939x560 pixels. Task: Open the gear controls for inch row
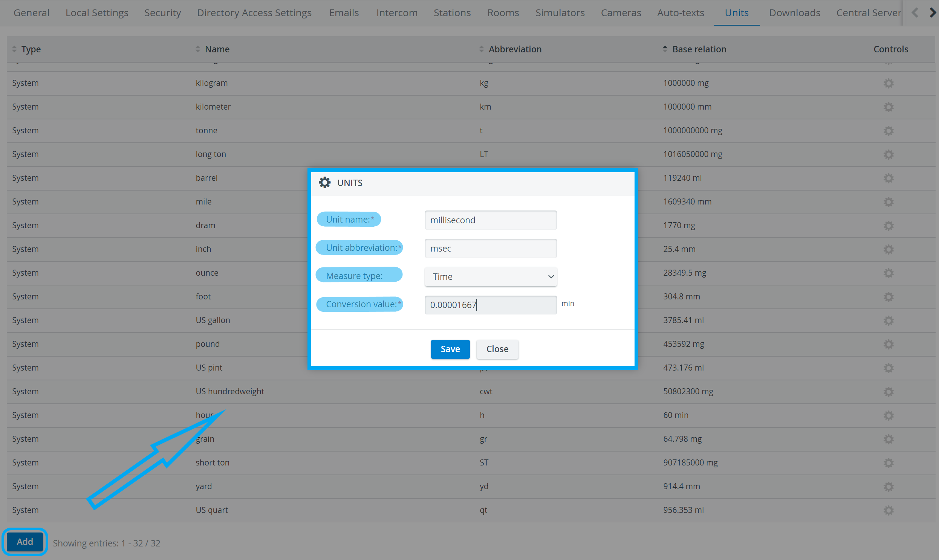[889, 249]
